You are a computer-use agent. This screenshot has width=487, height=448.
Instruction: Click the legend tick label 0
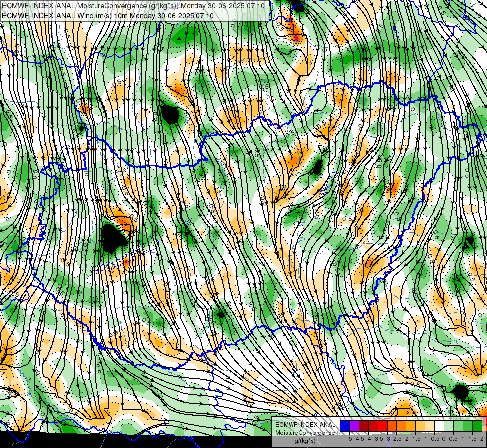click(444, 439)
